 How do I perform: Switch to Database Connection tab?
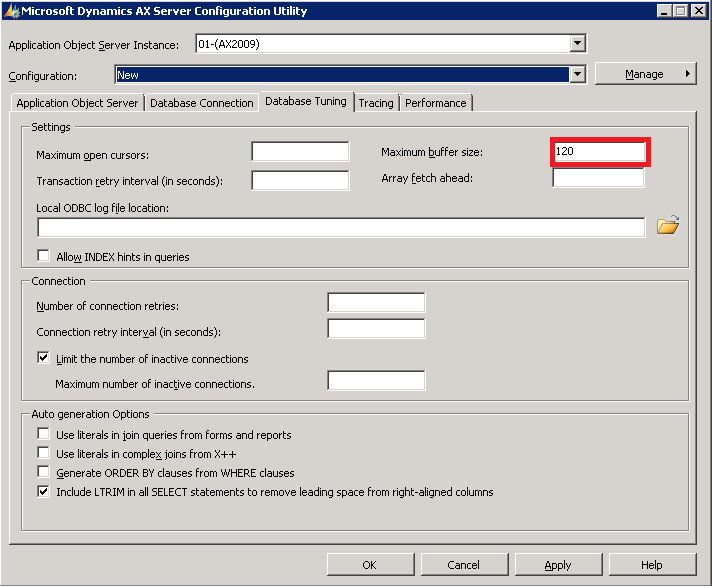click(202, 103)
